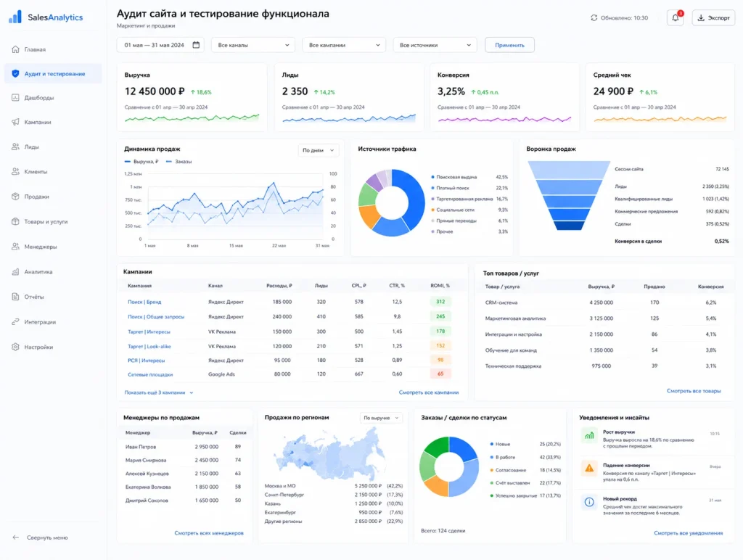Screen dimensions: 743x560
Task: Click the refresh icon beside Обновлено
Action: (x=594, y=18)
